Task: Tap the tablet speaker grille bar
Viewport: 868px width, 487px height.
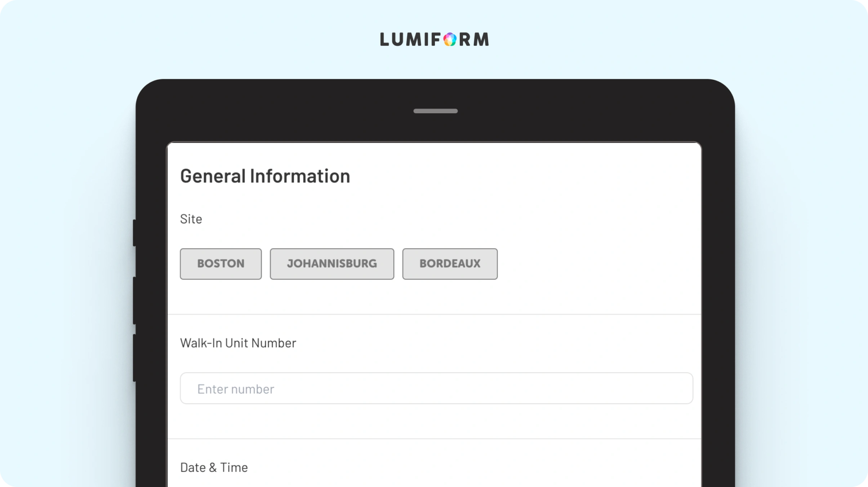Action: [x=435, y=111]
